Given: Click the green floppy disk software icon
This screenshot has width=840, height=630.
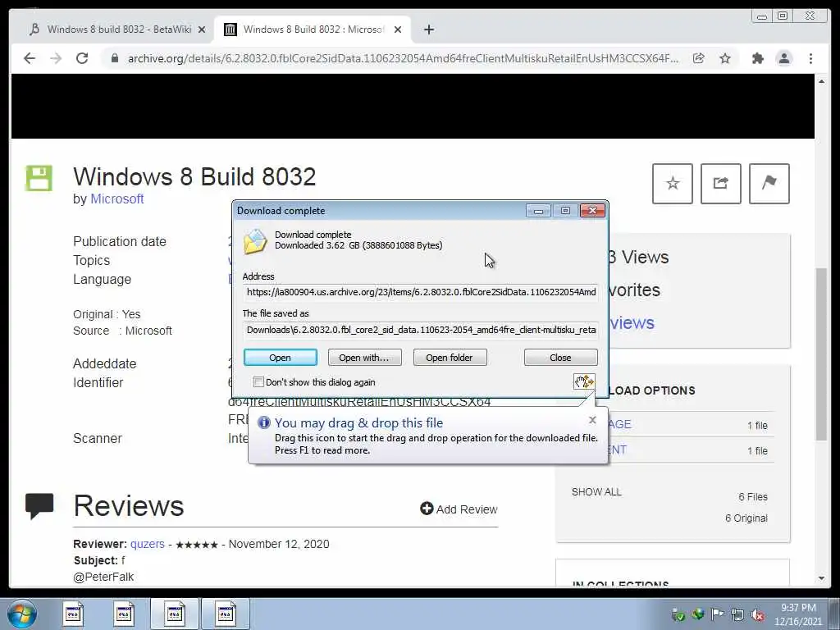Looking at the screenshot, I should coord(39,178).
